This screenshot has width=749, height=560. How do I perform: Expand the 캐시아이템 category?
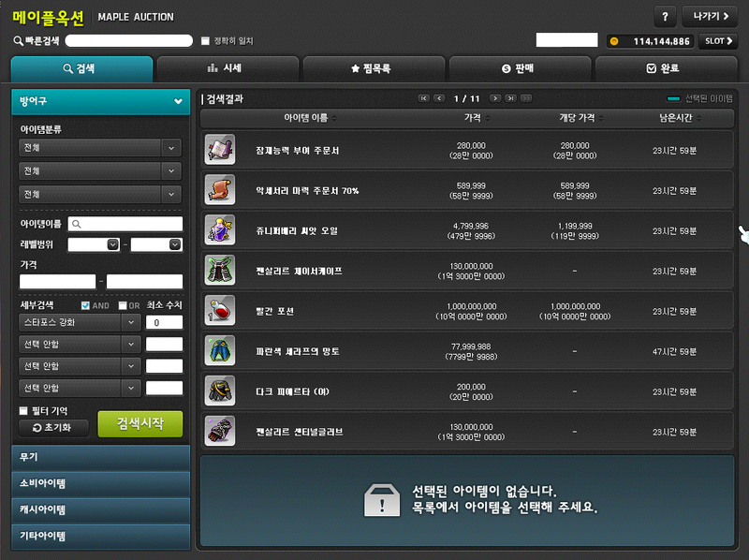click(101, 509)
